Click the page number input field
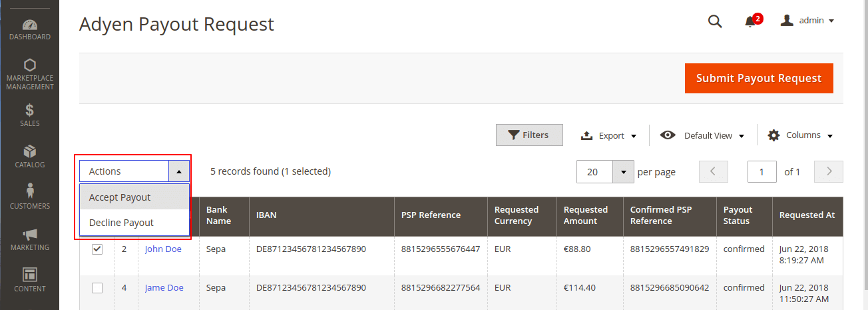This screenshot has width=868, height=310. pyautogui.click(x=762, y=172)
